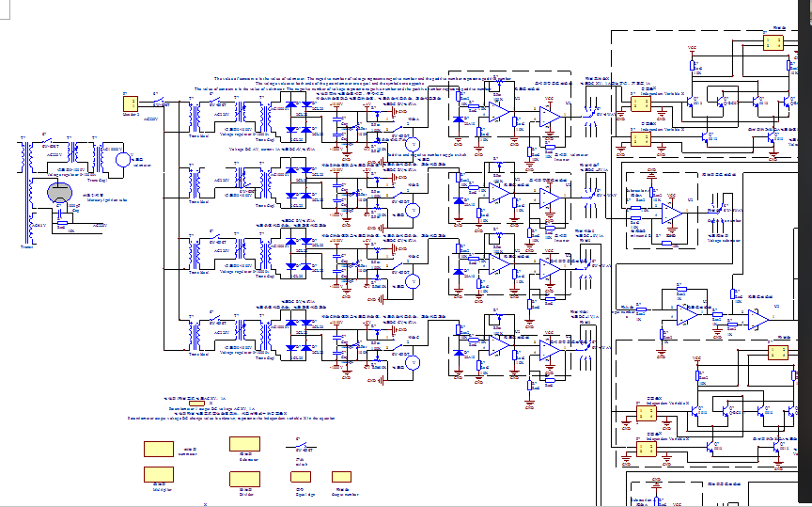The width and height of the screenshot is (812, 507).
Task: Click the op-amp inside the subtractor dashed box
Action: coord(668,214)
